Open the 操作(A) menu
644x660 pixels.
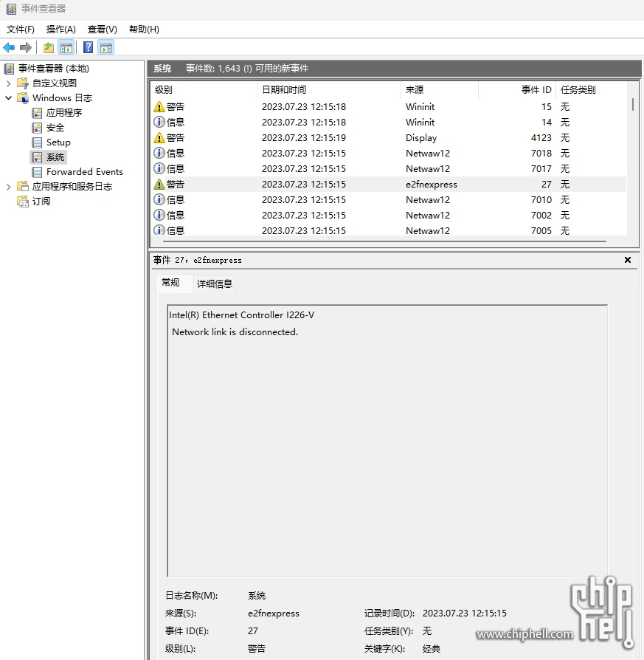61,30
